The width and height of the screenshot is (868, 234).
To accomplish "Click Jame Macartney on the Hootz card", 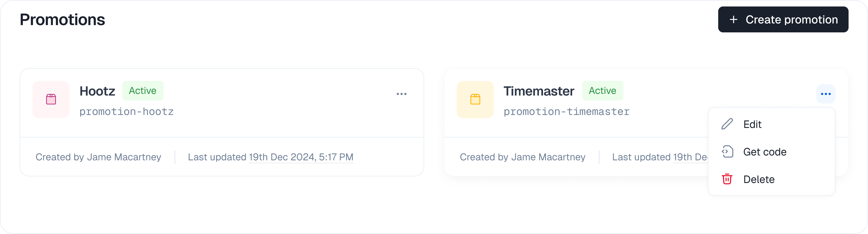I will (x=123, y=157).
